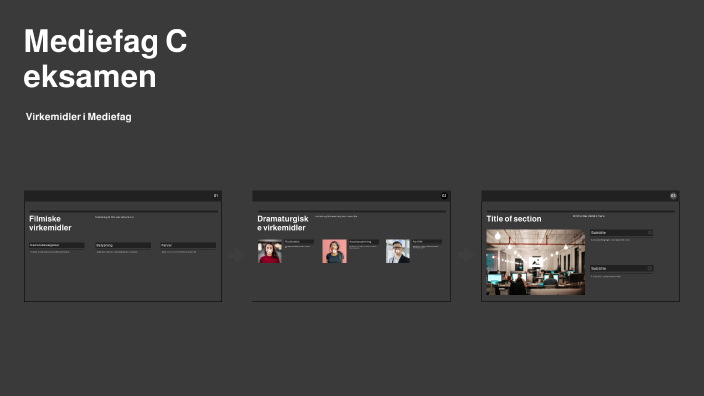Select the 'Mediefag C eksamen' main title
The image size is (704, 396).
click(x=105, y=59)
